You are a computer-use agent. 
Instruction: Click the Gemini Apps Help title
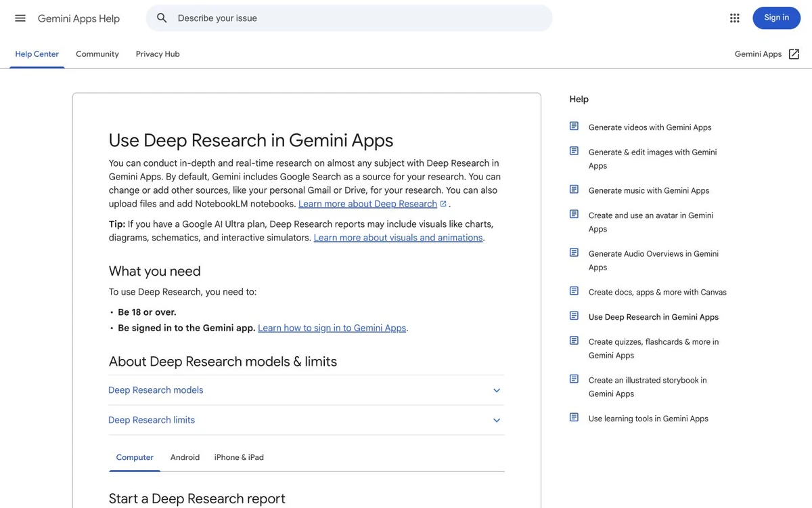(78, 18)
